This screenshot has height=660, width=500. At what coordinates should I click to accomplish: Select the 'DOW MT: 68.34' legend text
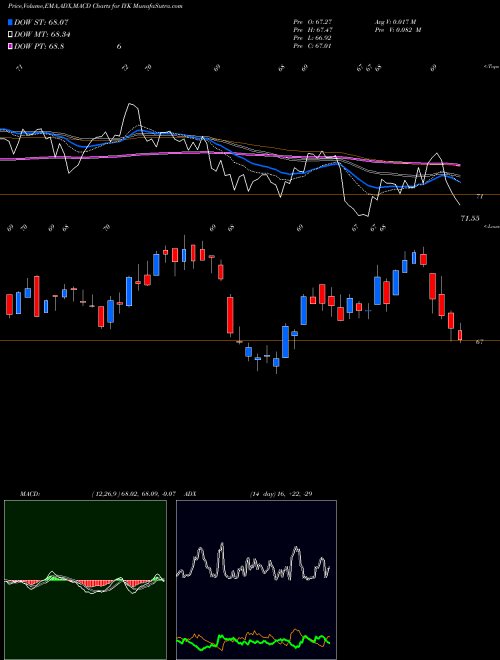[x=42, y=35]
